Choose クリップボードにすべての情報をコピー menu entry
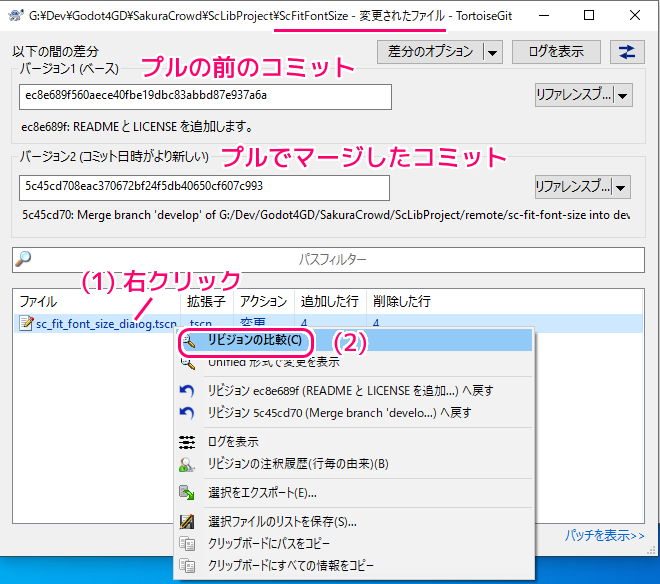 coord(354,565)
